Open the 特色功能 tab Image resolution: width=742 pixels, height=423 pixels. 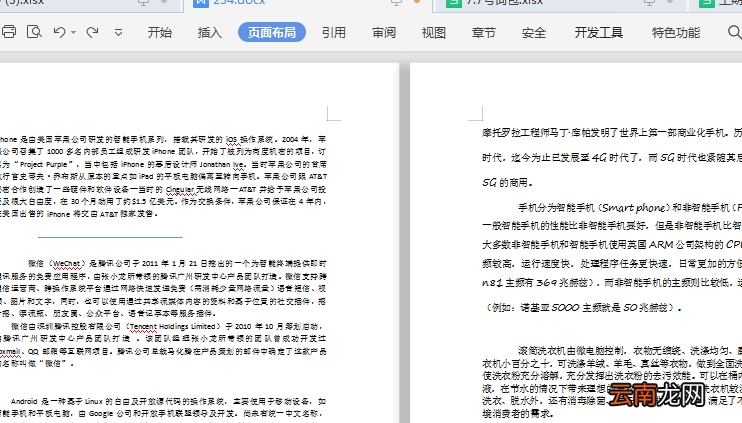click(676, 33)
